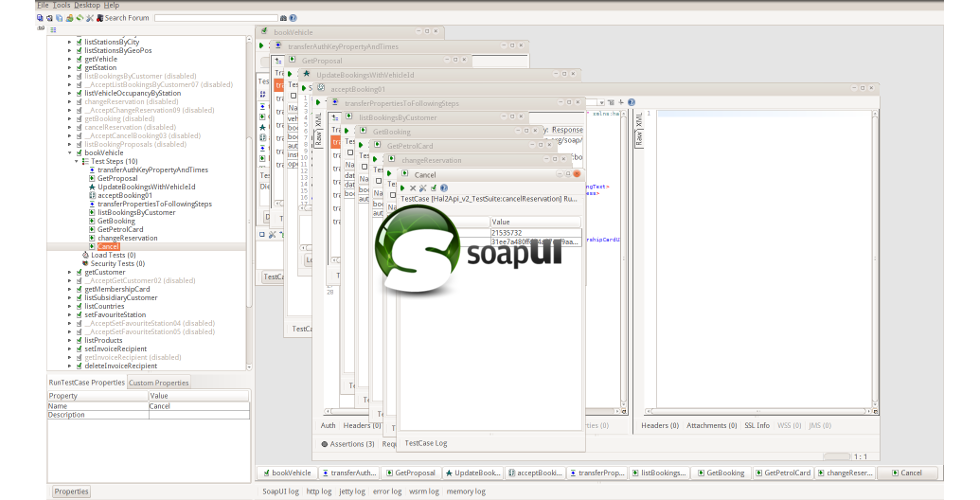This screenshot has width=980, height=500.
Task: Open the Tools menu
Action: tap(61, 5)
